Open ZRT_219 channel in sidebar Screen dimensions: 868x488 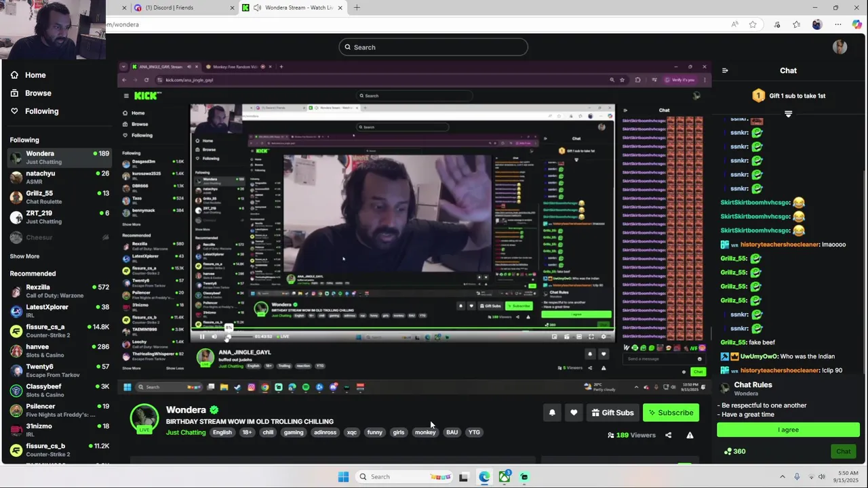click(x=60, y=217)
